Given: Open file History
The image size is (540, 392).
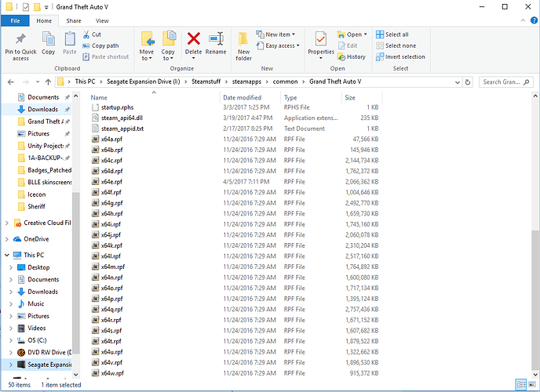Looking at the screenshot, I should click(352, 56).
